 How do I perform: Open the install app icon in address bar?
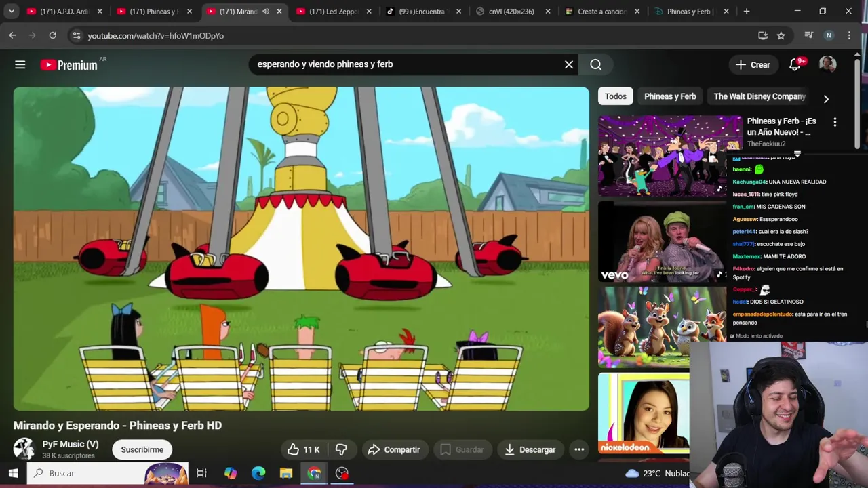pos(763,35)
